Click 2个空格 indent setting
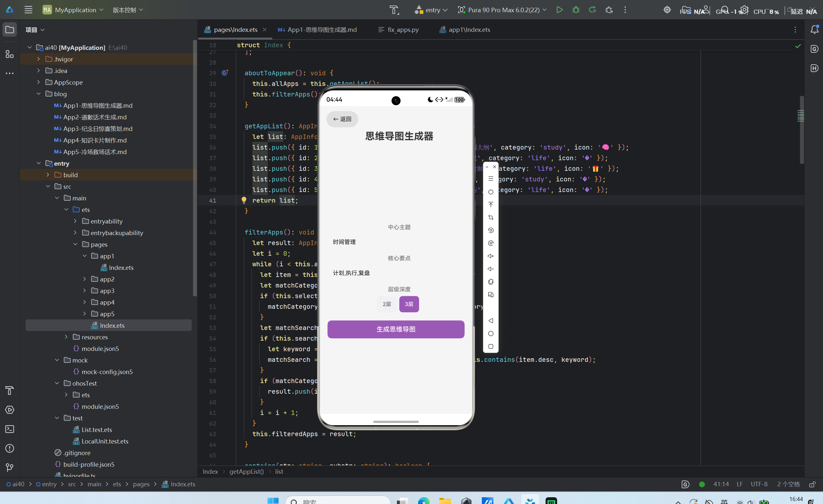 [x=788, y=484]
